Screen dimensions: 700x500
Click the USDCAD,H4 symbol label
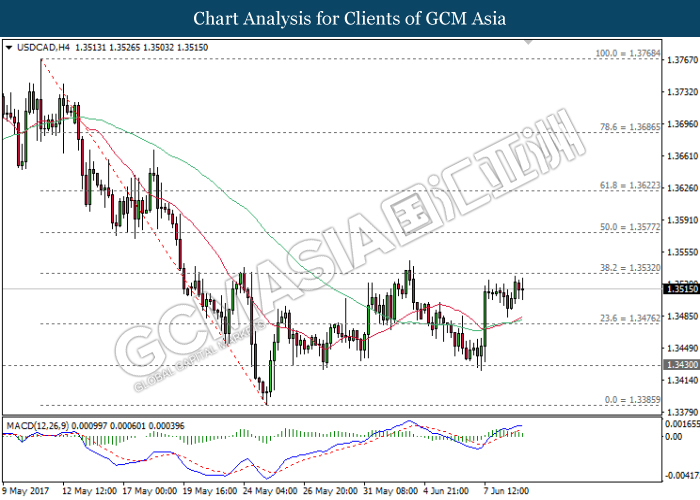[x=43, y=48]
